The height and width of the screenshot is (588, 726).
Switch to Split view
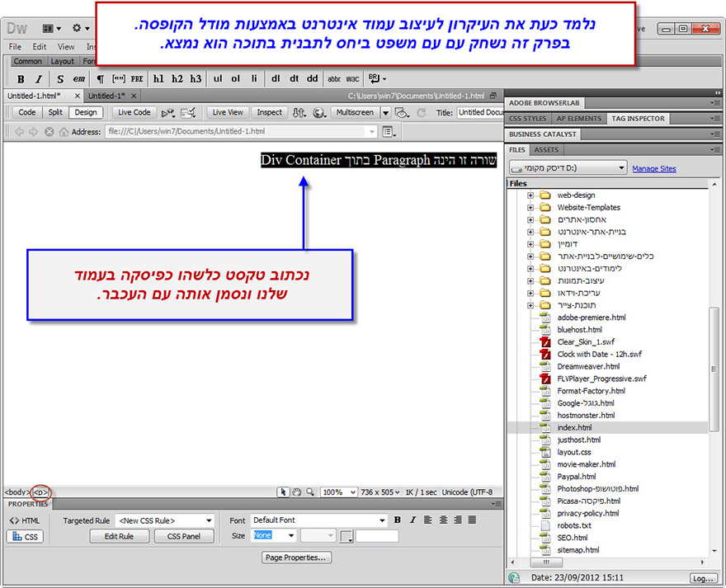pos(55,112)
